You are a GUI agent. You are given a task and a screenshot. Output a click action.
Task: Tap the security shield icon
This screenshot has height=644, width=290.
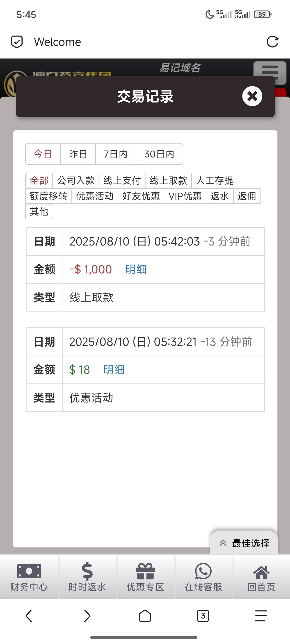click(17, 42)
